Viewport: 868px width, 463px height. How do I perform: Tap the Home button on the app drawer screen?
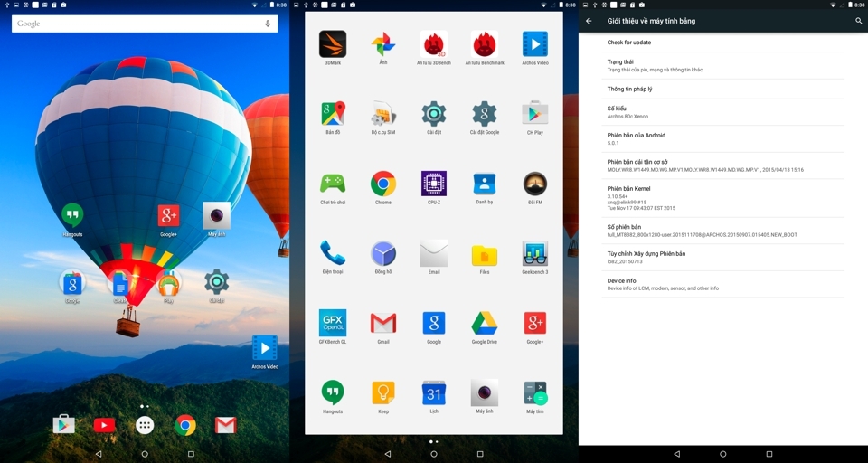[434, 454]
